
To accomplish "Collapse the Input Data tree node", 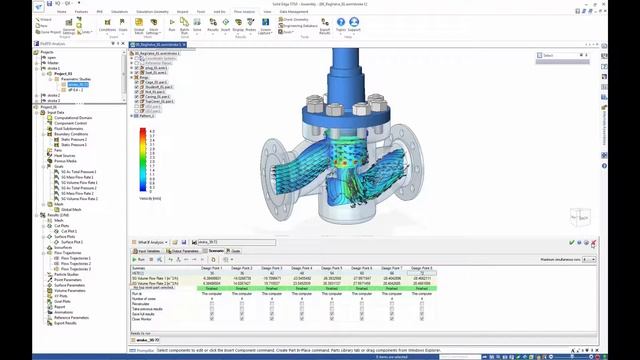I will point(37,112).
